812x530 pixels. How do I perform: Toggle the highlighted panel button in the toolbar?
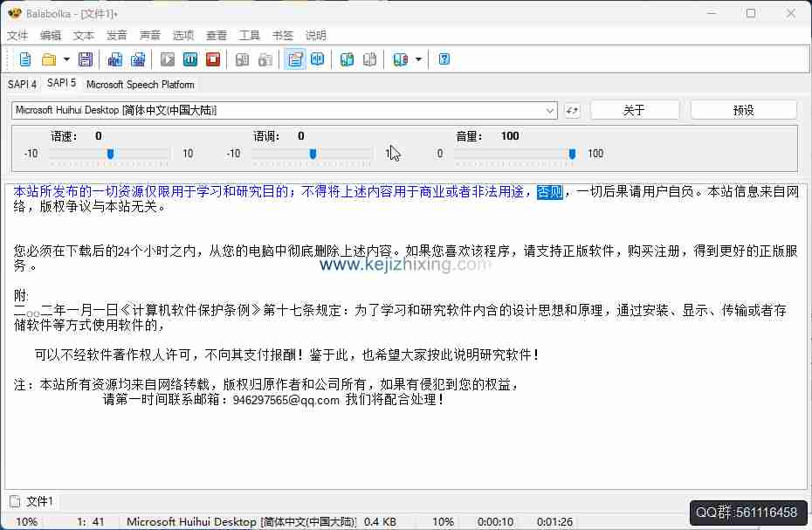295,59
